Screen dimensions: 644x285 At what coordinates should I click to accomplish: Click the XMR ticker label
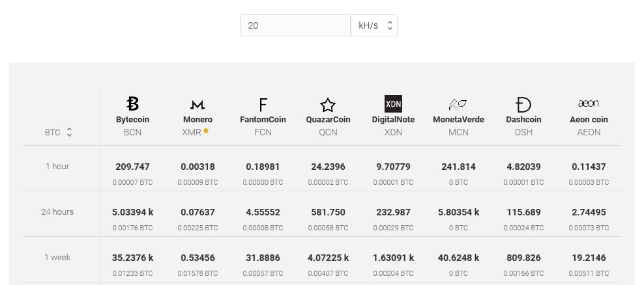point(192,132)
